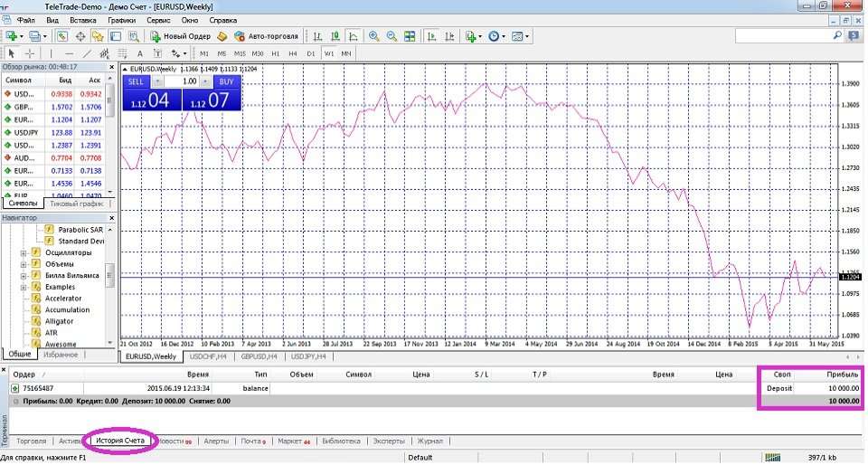868x465 pixels.
Task: Select the arrow cursor tool
Action: pyautogui.click(x=12, y=53)
